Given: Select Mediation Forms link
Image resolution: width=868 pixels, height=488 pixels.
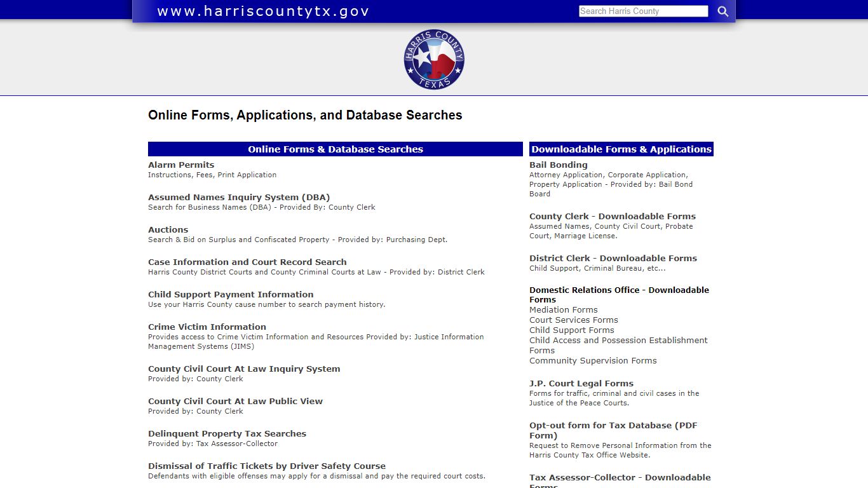Looking at the screenshot, I should coord(564,309).
